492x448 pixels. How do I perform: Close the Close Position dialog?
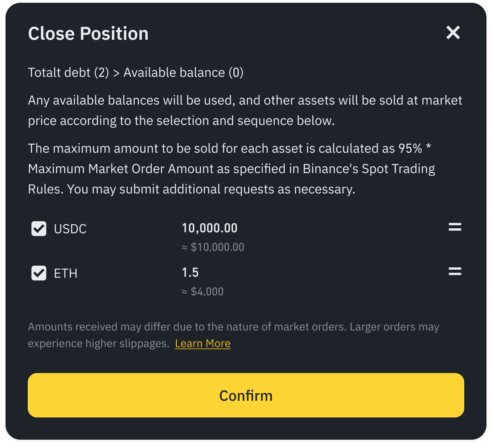pos(453,33)
